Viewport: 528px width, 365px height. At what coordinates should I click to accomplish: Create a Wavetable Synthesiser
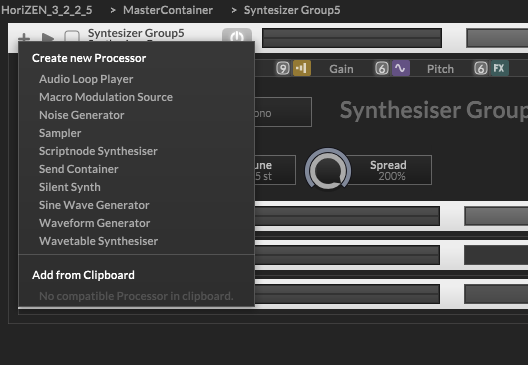pos(136,241)
